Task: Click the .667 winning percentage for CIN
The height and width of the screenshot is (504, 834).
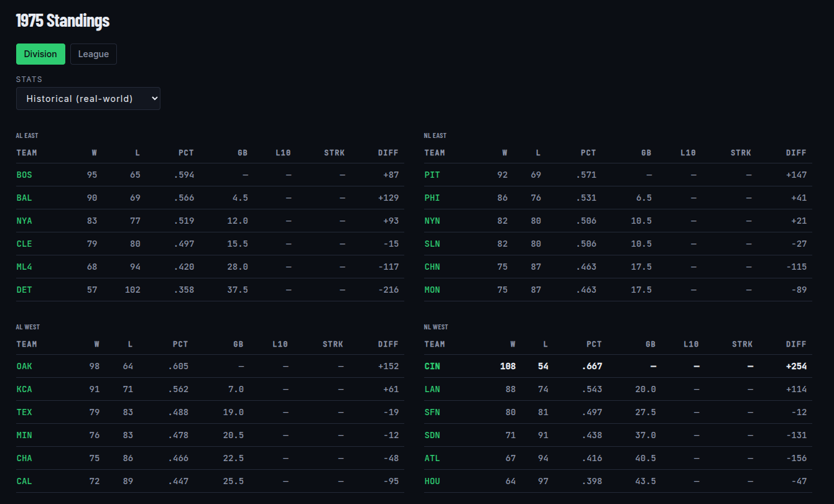Action: 592,367
